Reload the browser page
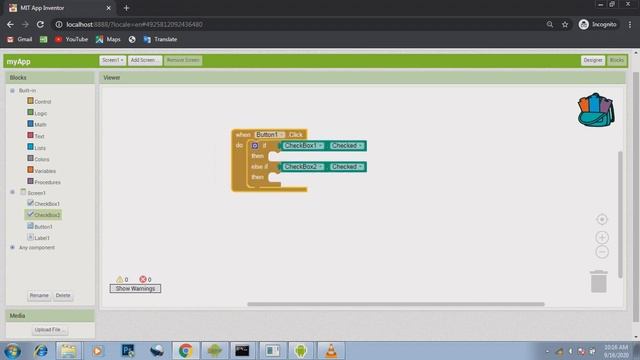The height and width of the screenshot is (360, 640). click(40, 24)
